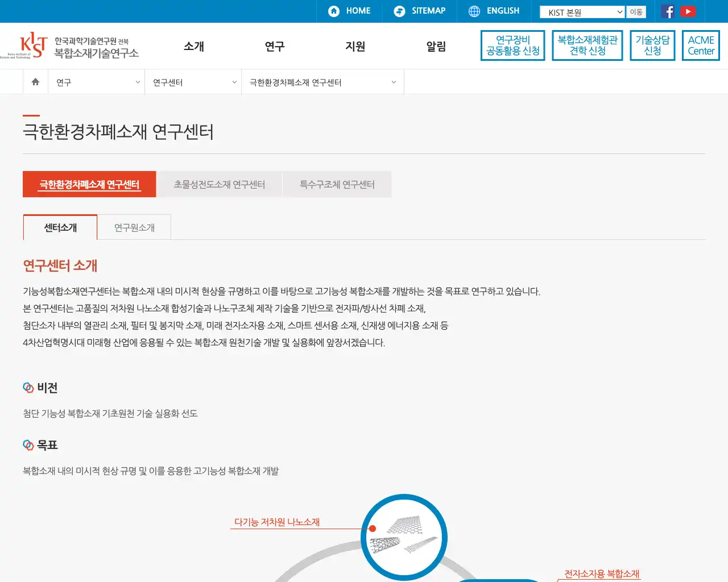Click the 연구장비 공동활용 신청 button

click(513, 45)
